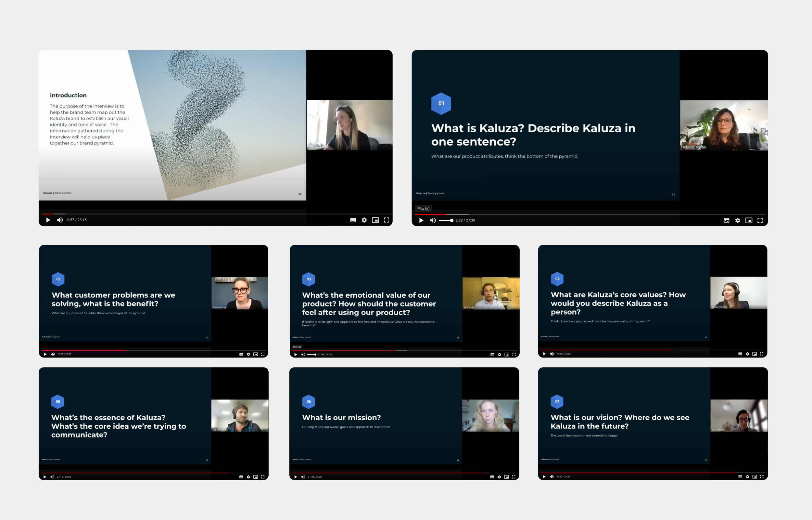Viewport: 812px width, 520px height.
Task: Go fullscreen on video 03
Action: [x=514, y=355]
